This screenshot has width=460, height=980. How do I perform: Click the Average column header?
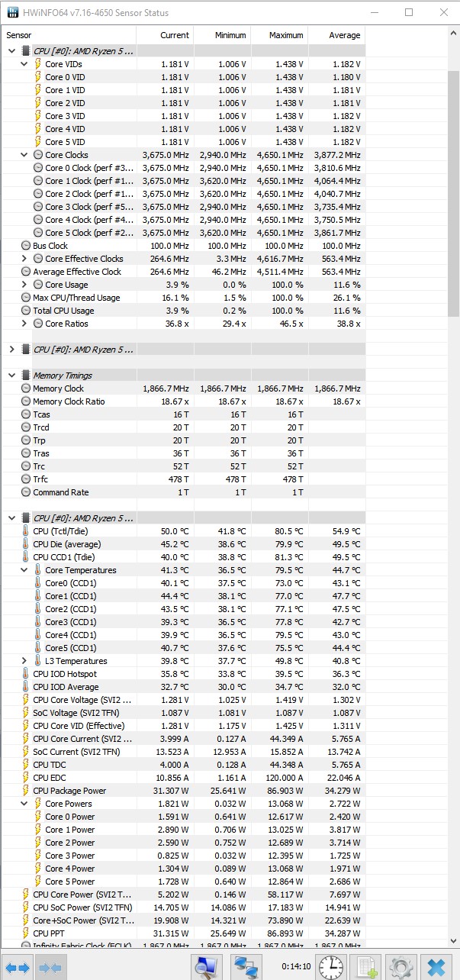(x=336, y=35)
